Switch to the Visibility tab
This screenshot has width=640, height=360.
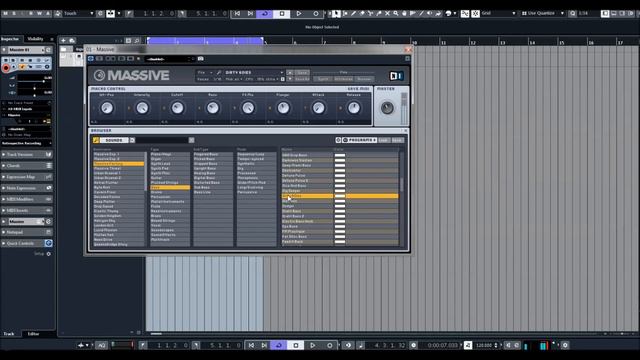click(36, 39)
